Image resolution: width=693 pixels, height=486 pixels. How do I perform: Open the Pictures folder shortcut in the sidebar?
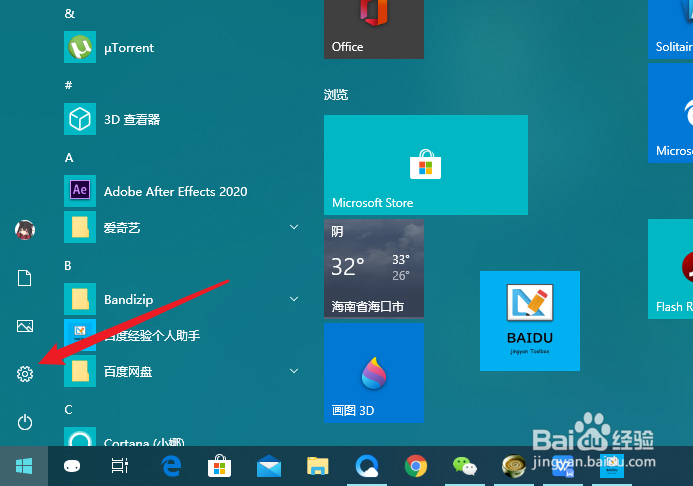point(25,326)
